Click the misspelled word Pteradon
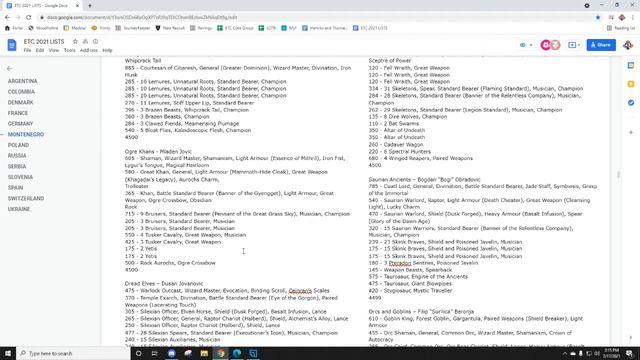This screenshot has width=640, height=360. (400, 263)
